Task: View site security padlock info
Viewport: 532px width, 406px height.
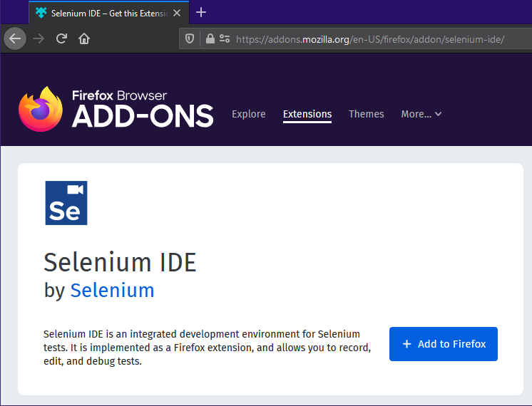Action: (210, 39)
